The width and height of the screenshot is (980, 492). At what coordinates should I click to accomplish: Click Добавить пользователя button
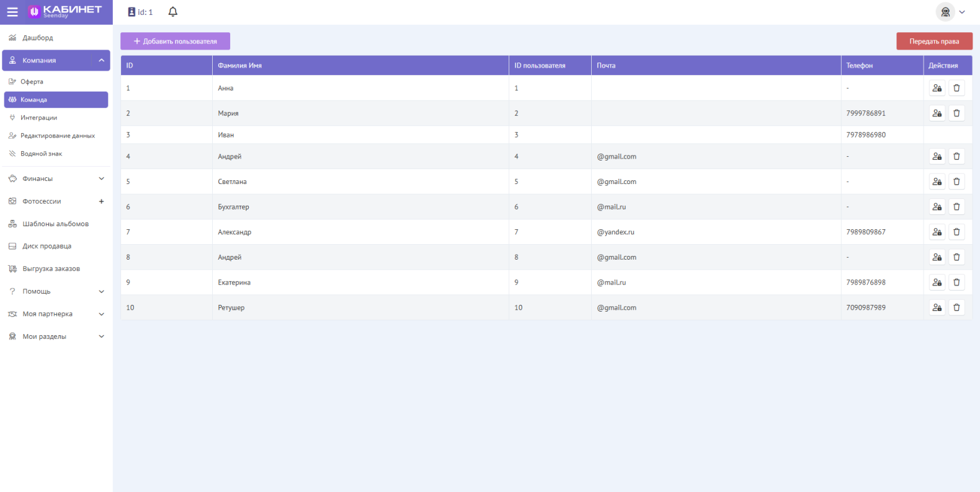tap(175, 42)
